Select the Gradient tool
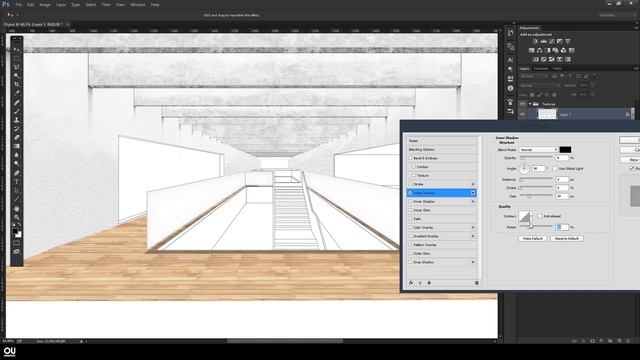Image resolution: width=640 pixels, height=360 pixels. [16, 146]
